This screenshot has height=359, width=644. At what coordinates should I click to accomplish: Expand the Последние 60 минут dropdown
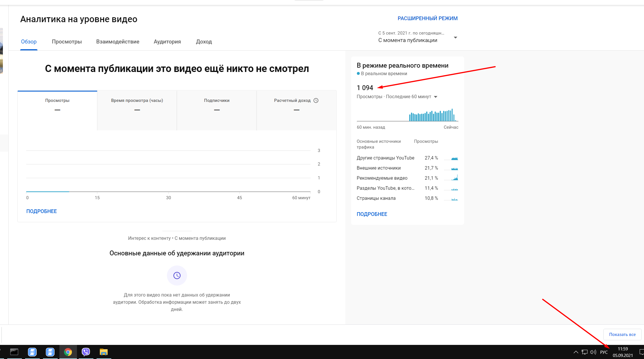tap(435, 97)
